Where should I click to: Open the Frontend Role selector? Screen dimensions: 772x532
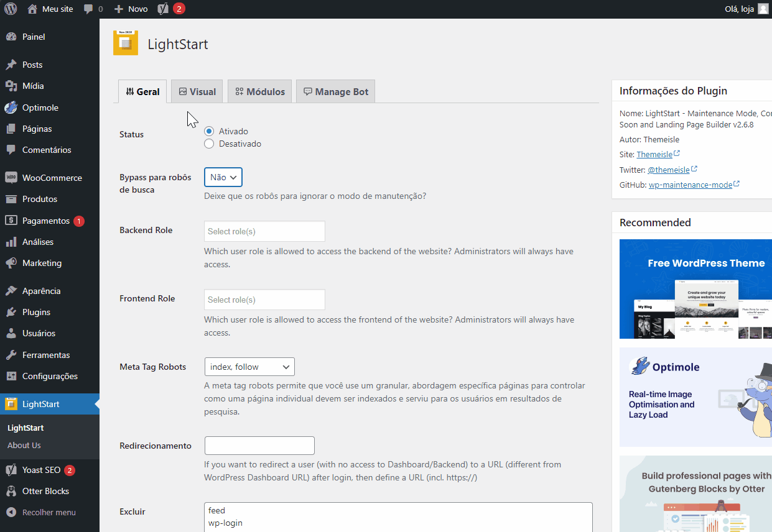(264, 300)
